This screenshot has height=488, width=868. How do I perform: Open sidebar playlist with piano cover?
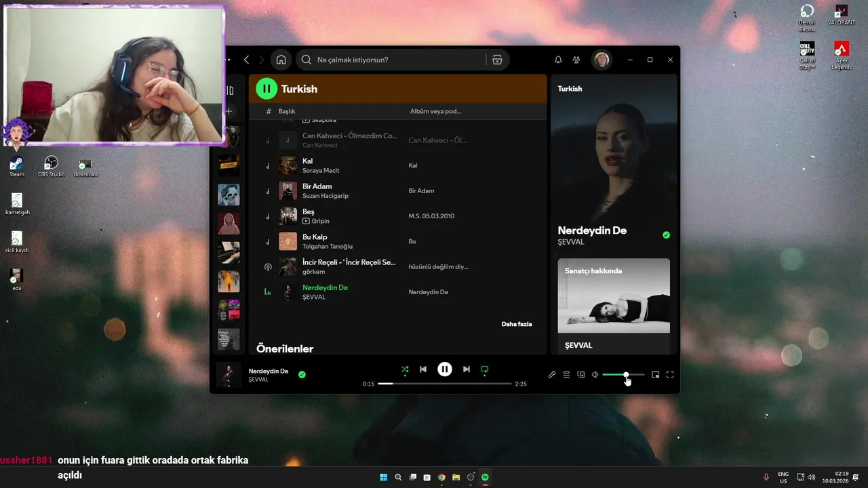tap(229, 253)
